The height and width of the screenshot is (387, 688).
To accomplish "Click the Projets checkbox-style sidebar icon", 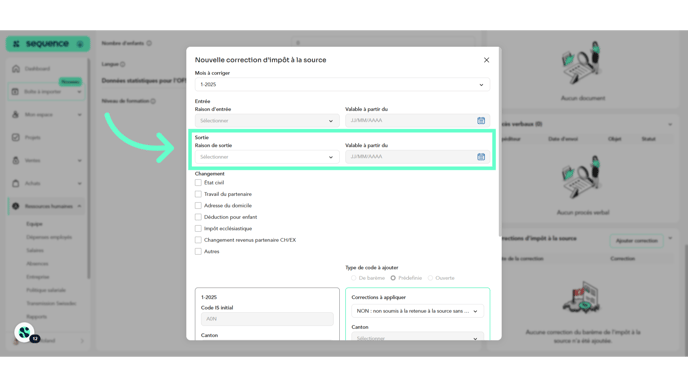I will coord(15,137).
